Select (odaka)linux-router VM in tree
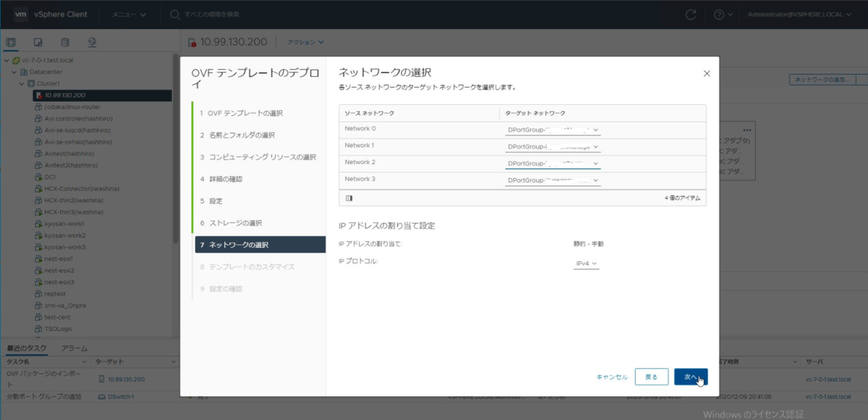The image size is (868, 420). coord(72,107)
